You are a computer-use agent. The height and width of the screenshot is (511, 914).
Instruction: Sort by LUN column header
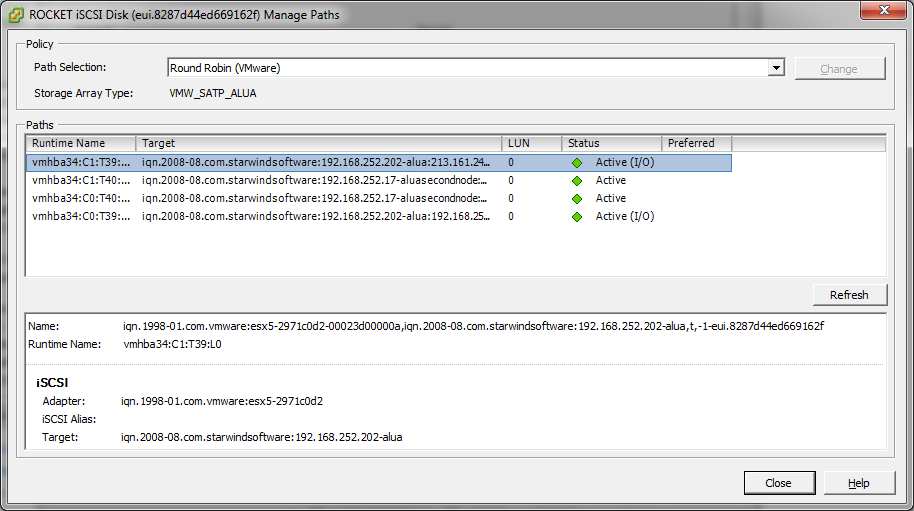coord(531,143)
